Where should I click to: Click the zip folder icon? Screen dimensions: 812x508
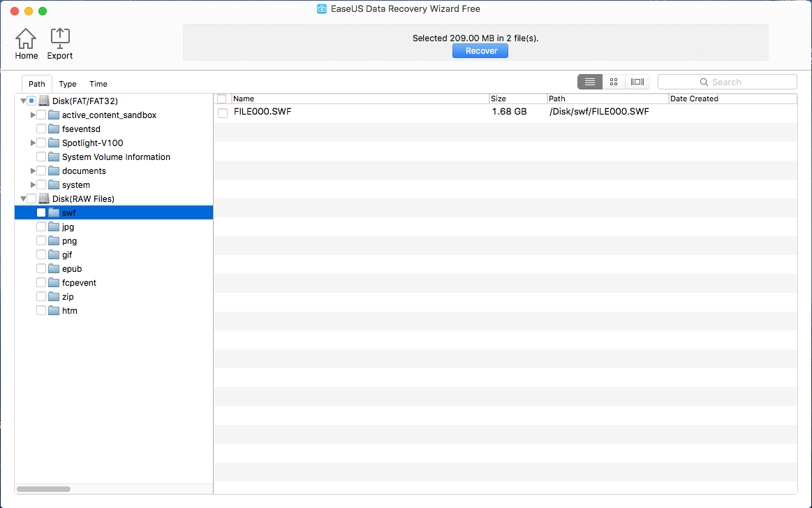[54, 296]
